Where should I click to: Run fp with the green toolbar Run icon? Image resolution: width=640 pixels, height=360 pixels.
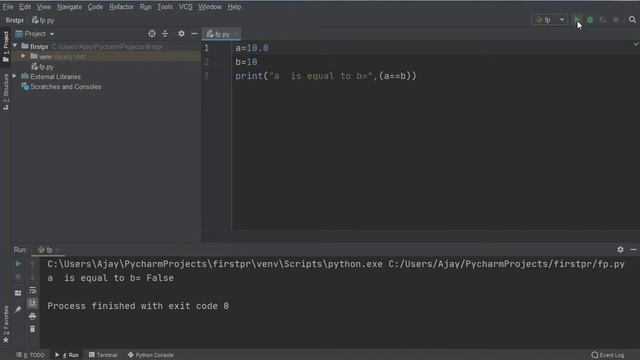click(x=577, y=20)
